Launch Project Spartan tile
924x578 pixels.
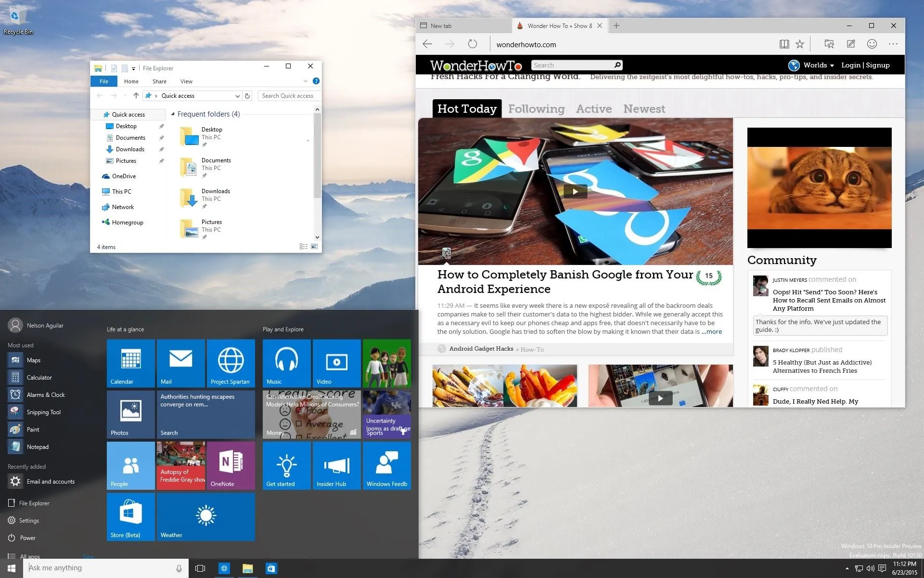point(231,363)
